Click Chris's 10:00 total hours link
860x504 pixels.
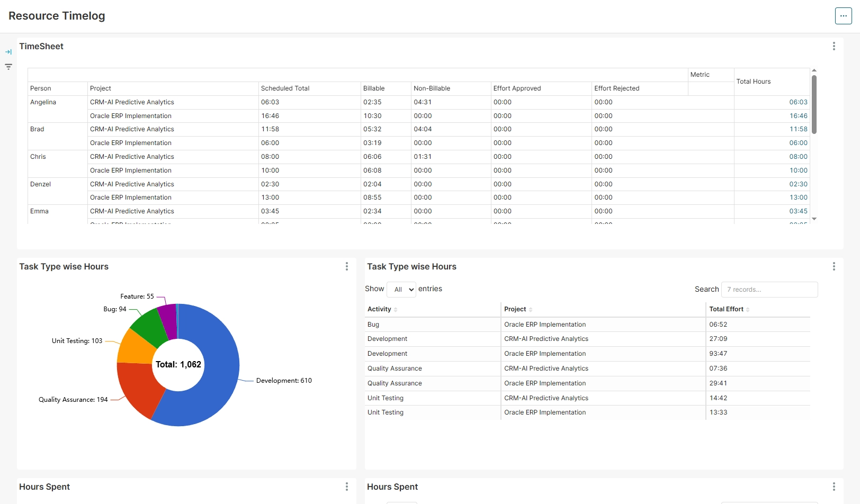pos(798,170)
